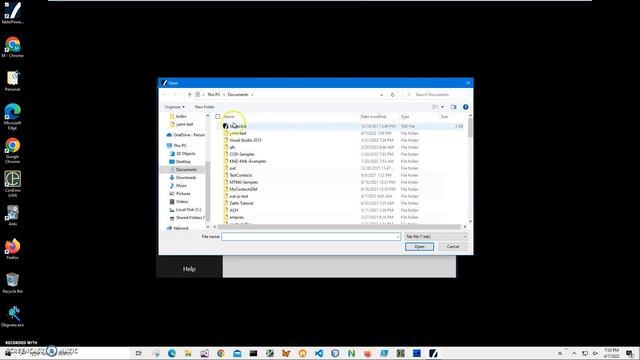Click the File name input field
640x360 pixels.
[311, 237]
